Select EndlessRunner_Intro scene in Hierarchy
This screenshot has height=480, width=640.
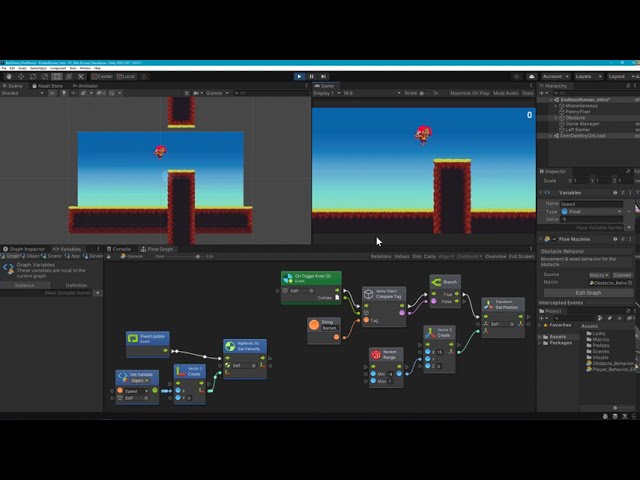[585, 100]
